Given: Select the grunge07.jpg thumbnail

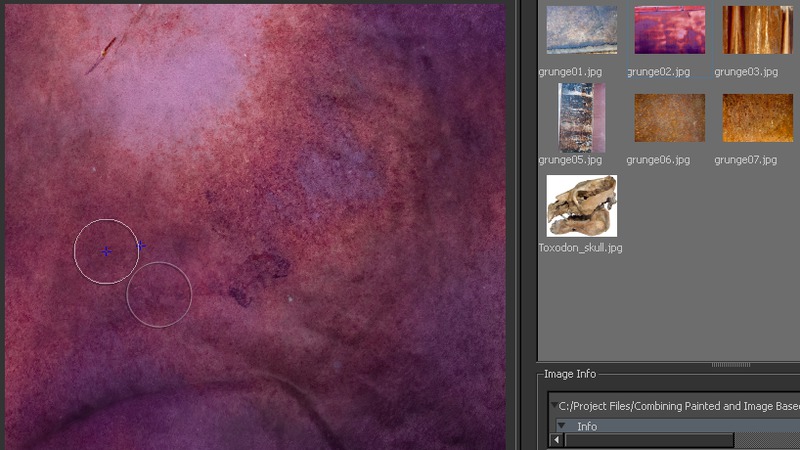Looking at the screenshot, I should coord(758,118).
